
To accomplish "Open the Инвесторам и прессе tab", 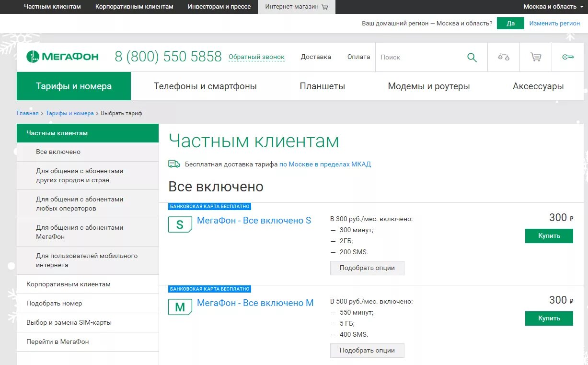I will 219,7.
